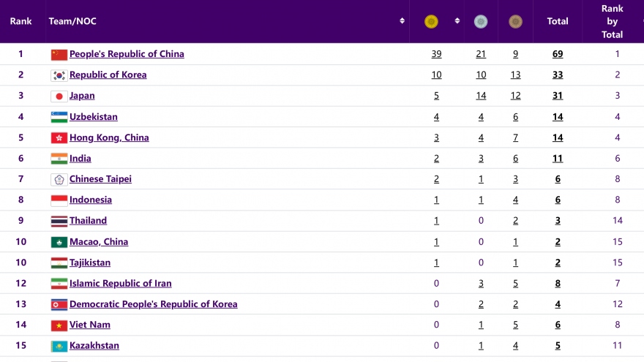Sort using arrows beside gold medal icon
644x362 pixels.
click(x=457, y=21)
